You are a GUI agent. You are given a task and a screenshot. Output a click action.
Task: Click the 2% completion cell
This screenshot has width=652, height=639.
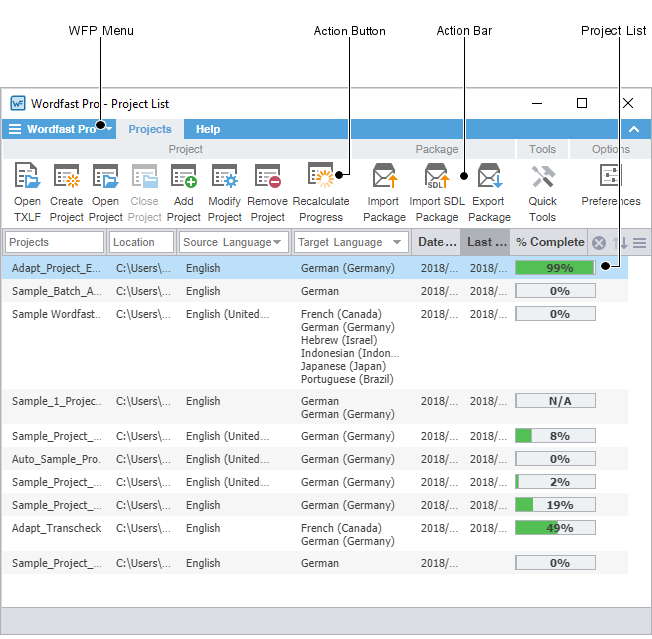point(555,482)
